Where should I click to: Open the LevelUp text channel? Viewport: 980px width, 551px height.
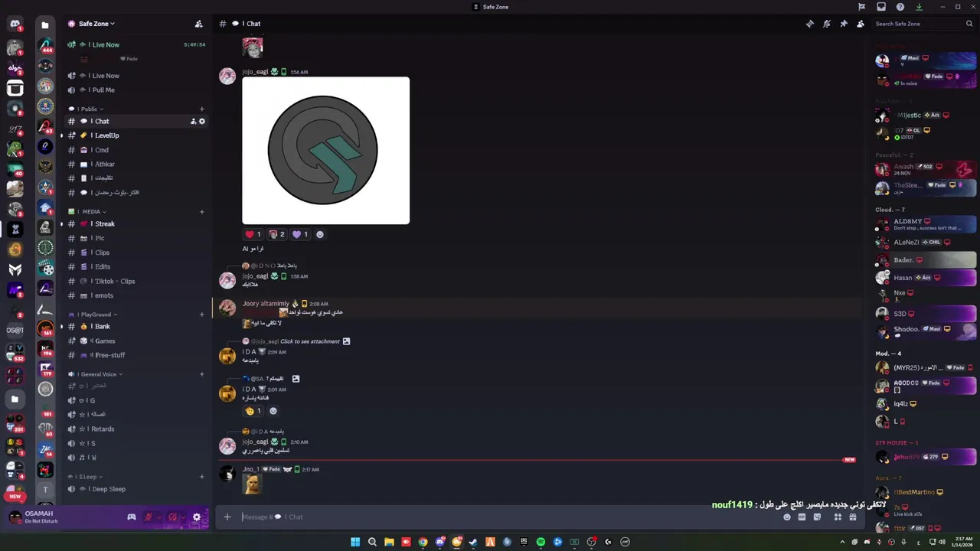[136, 135]
